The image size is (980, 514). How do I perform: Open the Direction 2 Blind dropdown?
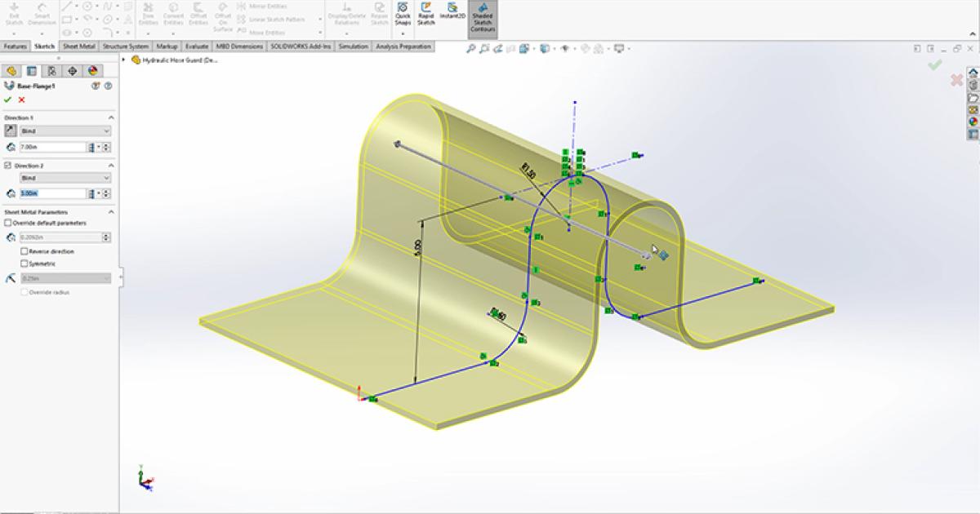tap(65, 178)
